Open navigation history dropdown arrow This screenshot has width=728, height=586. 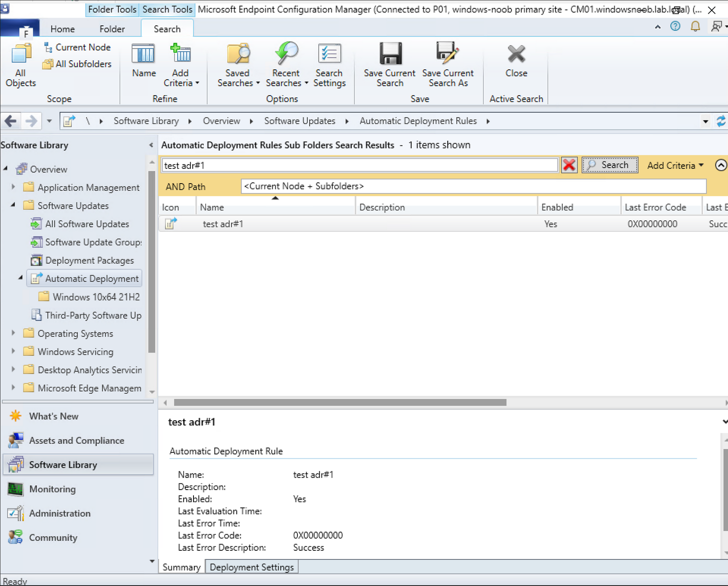coord(49,121)
